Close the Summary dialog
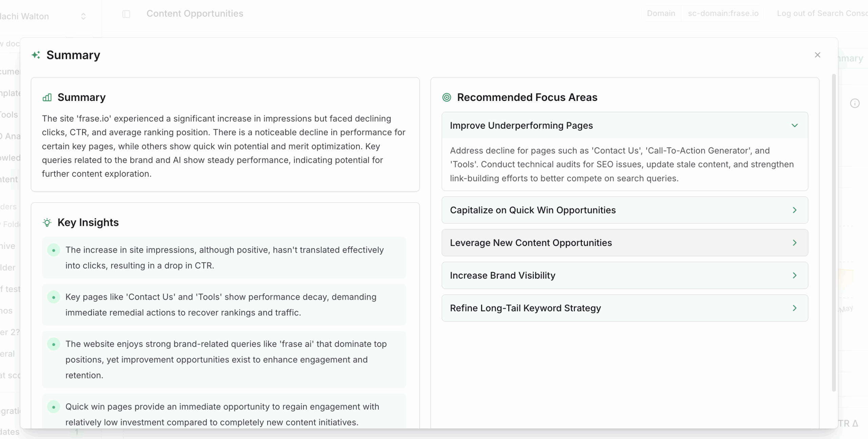 tap(817, 55)
